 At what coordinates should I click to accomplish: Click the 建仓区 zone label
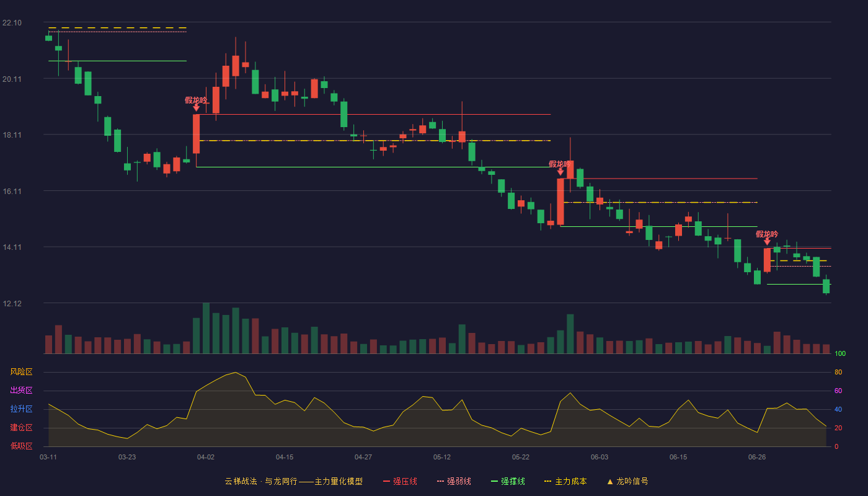click(21, 428)
